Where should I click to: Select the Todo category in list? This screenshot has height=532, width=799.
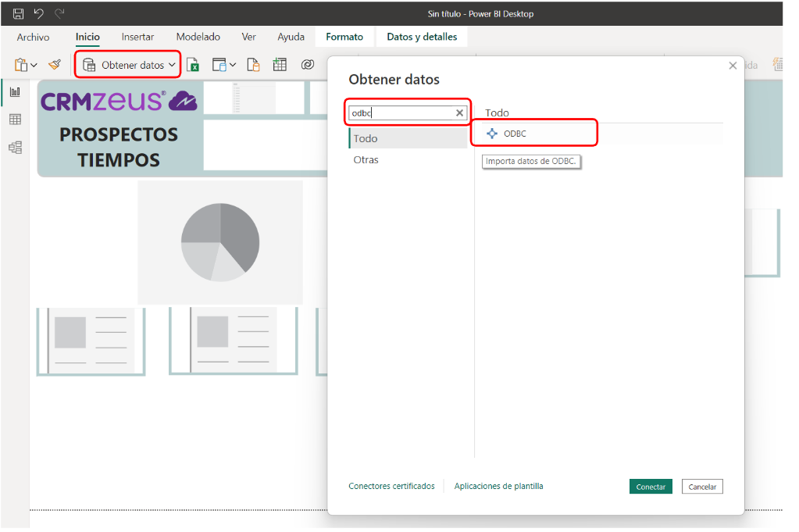tap(408, 138)
